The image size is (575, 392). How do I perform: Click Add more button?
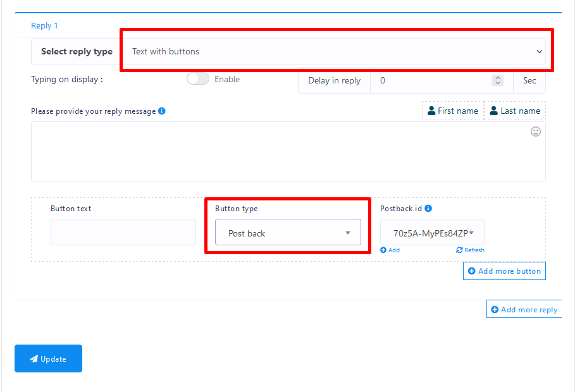click(504, 271)
